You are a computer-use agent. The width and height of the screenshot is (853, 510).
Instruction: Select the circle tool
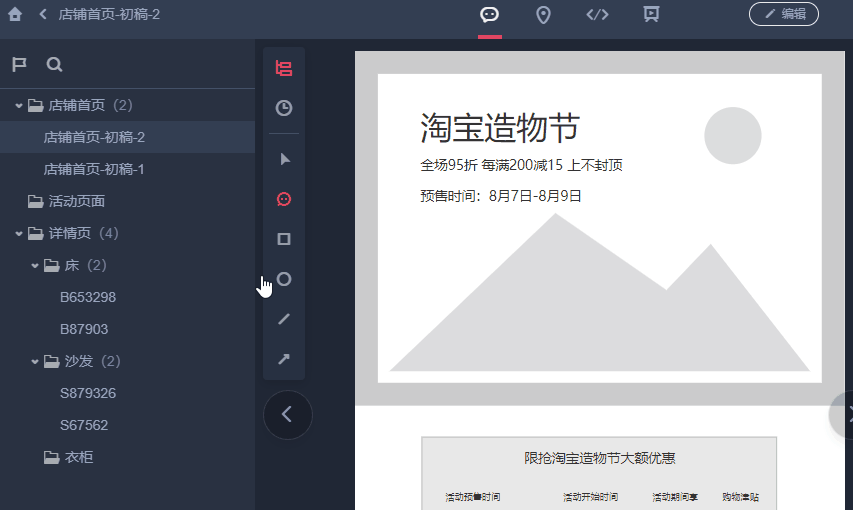[x=284, y=279]
